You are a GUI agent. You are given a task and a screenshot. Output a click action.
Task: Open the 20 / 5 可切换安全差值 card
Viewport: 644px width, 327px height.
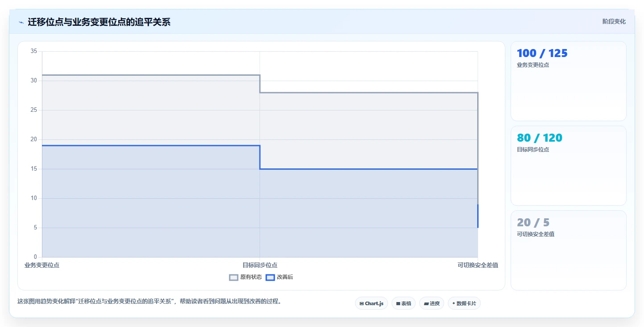569,250
